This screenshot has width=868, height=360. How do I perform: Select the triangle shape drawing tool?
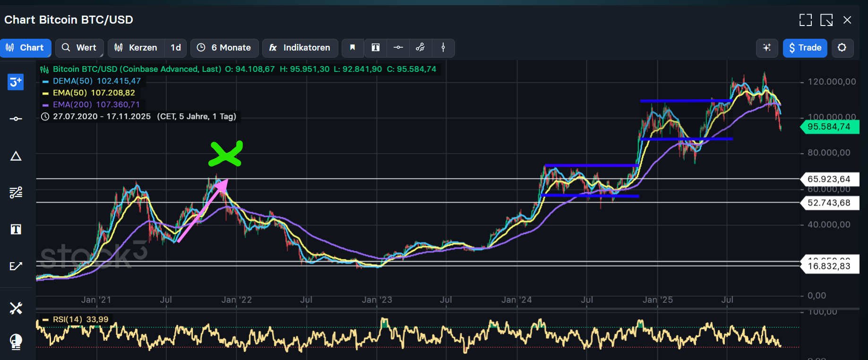click(x=16, y=156)
